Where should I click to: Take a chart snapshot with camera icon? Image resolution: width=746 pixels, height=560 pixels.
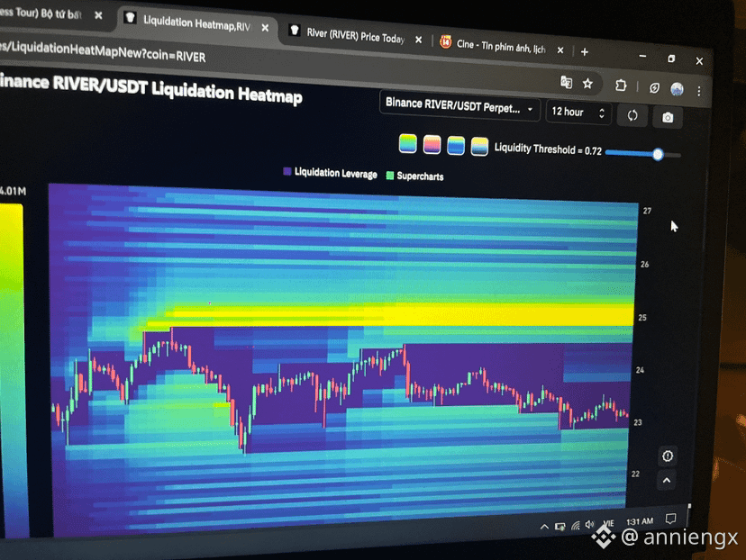pos(668,117)
